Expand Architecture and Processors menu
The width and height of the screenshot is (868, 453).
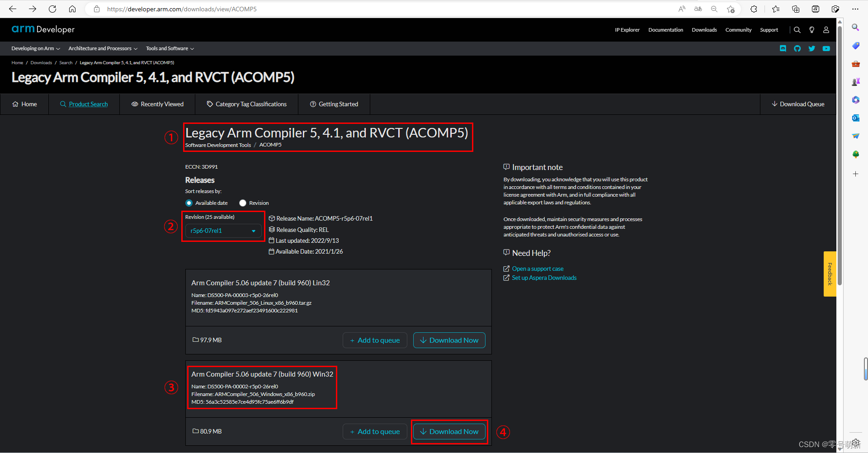coord(103,48)
